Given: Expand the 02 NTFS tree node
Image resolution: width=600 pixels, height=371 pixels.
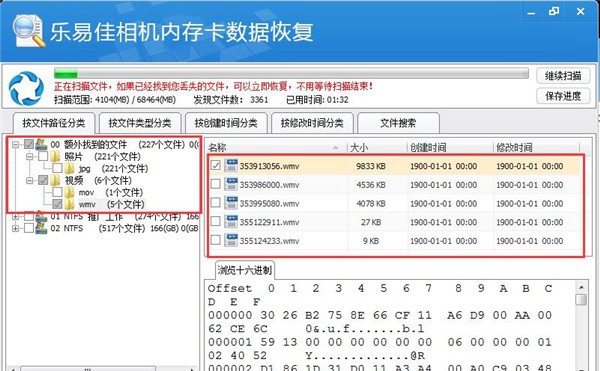Looking at the screenshot, I should (x=15, y=228).
